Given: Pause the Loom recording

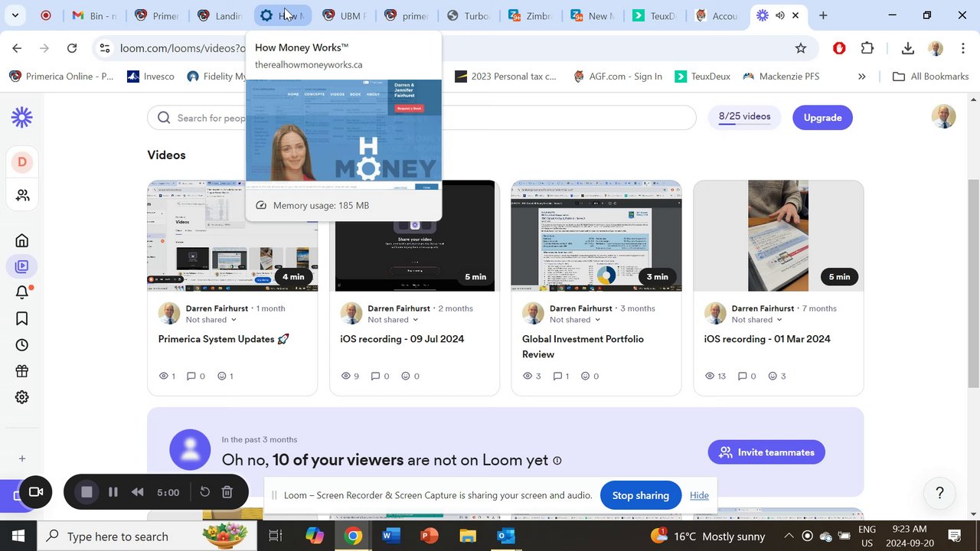Looking at the screenshot, I should 113,492.
